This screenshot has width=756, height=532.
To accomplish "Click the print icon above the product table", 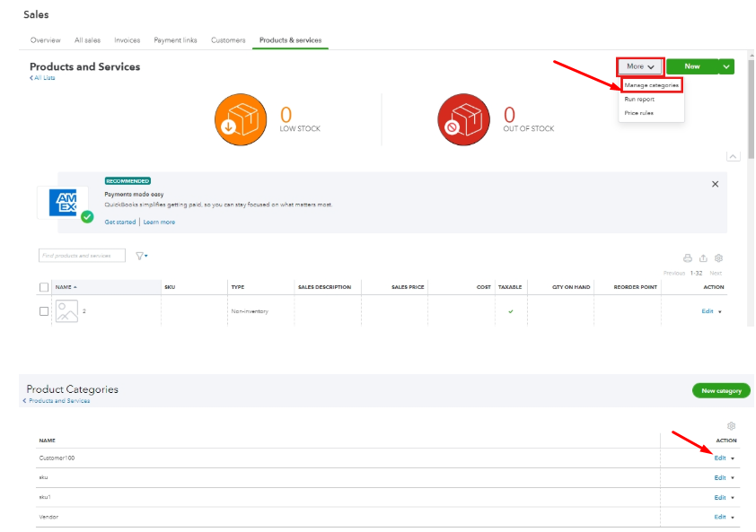I will [688, 258].
